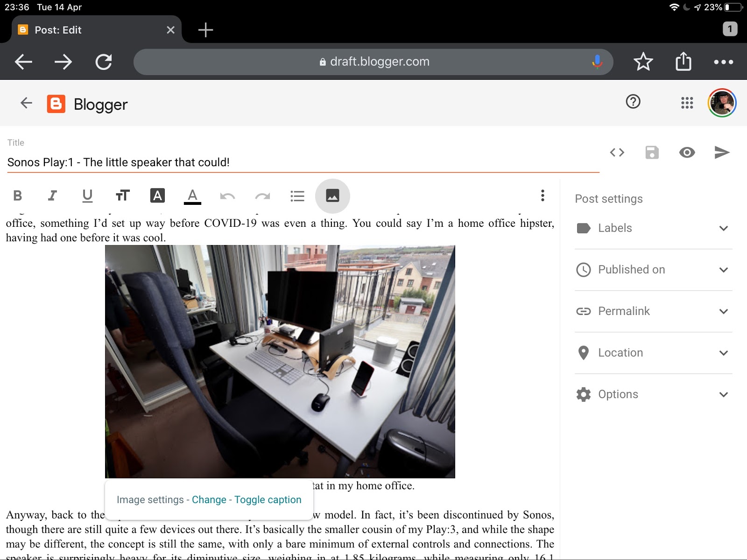The image size is (747, 560).
Task: Toggle underline text formatting
Action: (x=87, y=196)
